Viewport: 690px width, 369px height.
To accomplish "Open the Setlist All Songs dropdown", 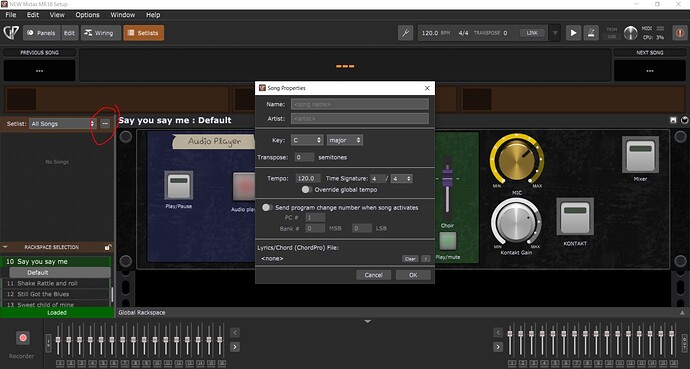I will pyautogui.click(x=62, y=124).
